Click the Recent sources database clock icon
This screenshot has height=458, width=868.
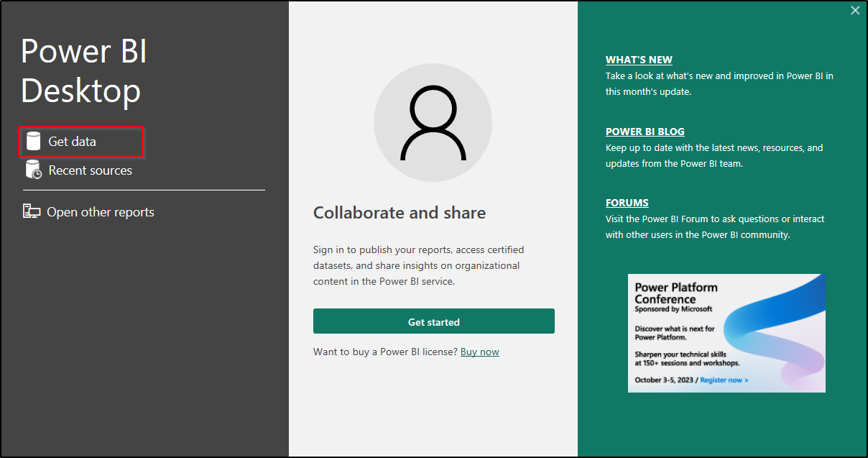(x=34, y=170)
